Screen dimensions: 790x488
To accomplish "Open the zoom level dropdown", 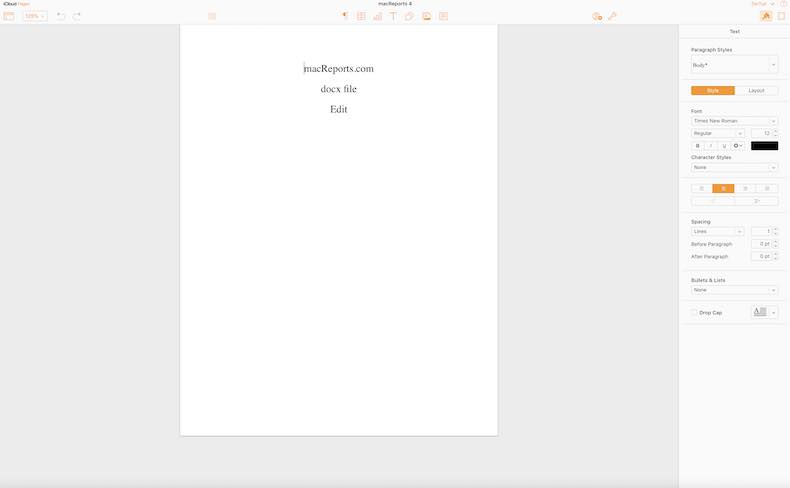I will click(35, 16).
